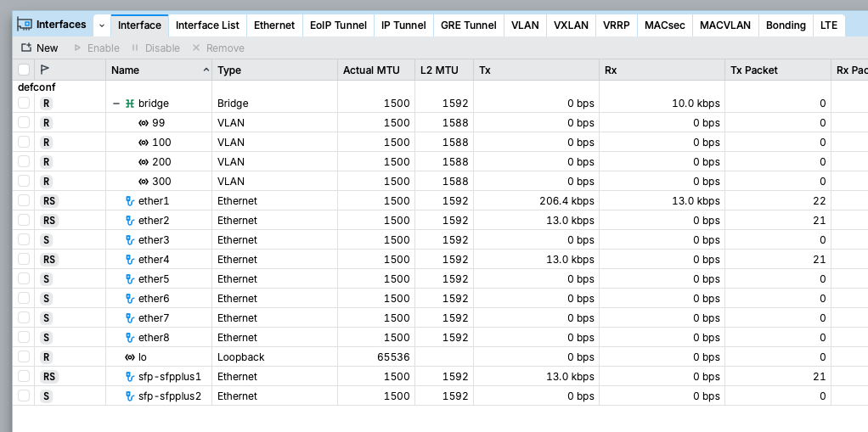Switch to the VXLAN tab
Image resolution: width=868 pixels, height=432 pixels.
[x=571, y=25]
